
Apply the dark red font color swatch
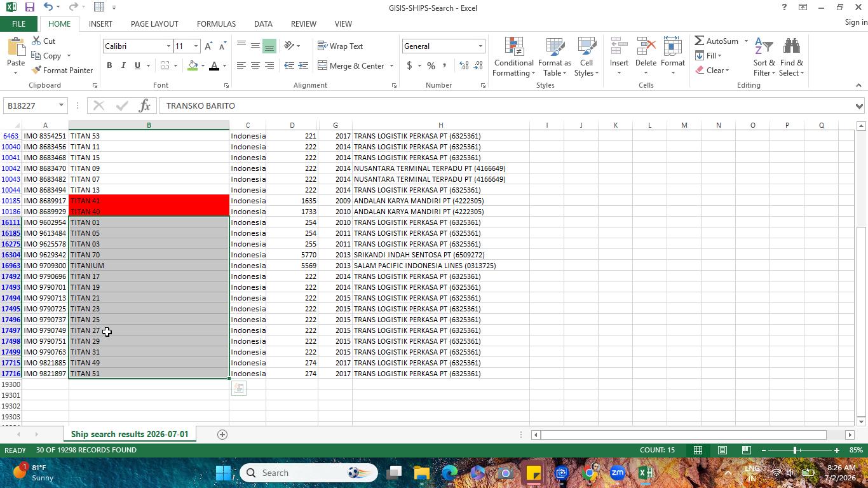[x=214, y=66]
